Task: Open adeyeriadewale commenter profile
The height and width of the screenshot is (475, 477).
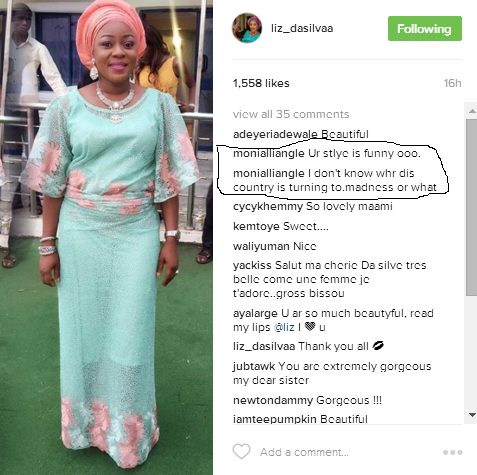Action: tap(275, 134)
